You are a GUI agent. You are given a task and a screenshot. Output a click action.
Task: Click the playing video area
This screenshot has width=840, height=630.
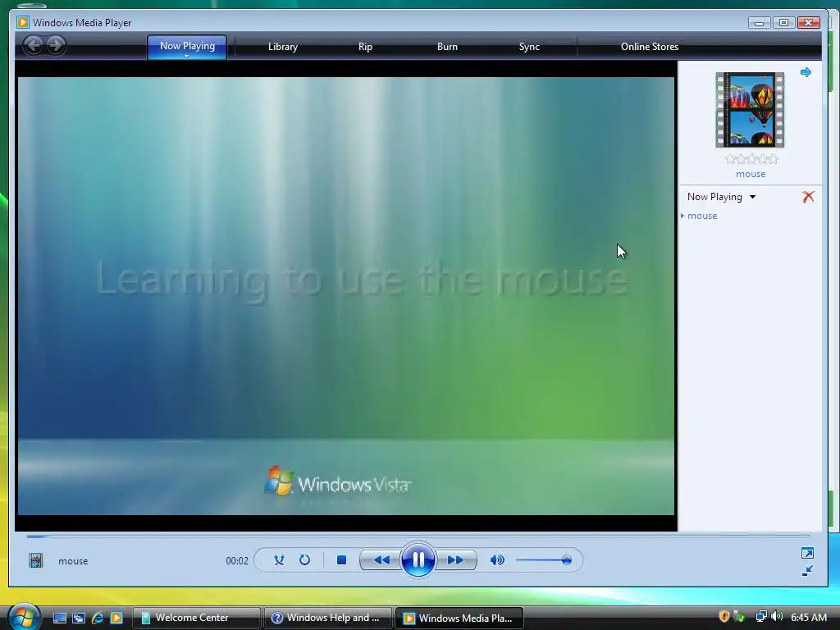[x=346, y=296]
